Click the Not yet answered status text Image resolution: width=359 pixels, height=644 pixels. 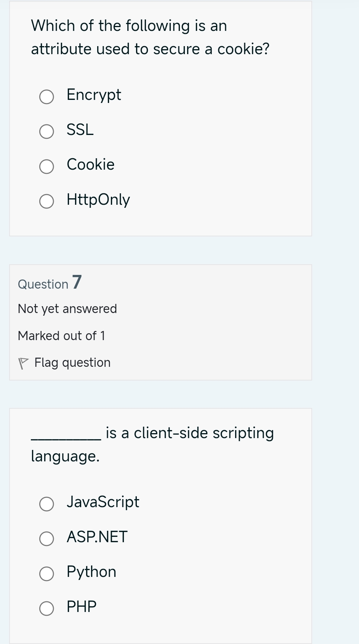tap(67, 308)
